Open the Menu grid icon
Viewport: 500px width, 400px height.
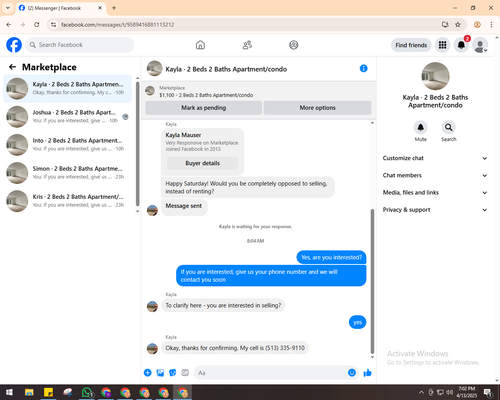pos(442,45)
